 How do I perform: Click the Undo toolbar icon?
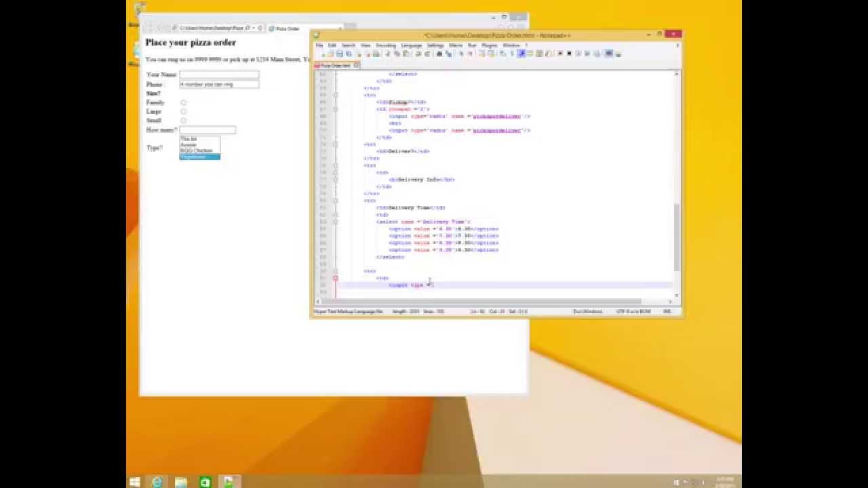pyautogui.click(x=418, y=54)
